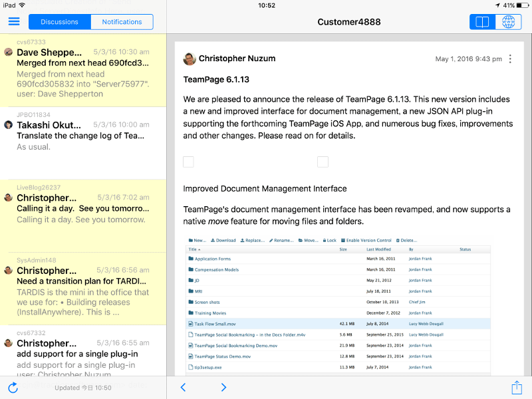
Task: Click New... in the document toolbar screenshot
Action: [x=198, y=240]
